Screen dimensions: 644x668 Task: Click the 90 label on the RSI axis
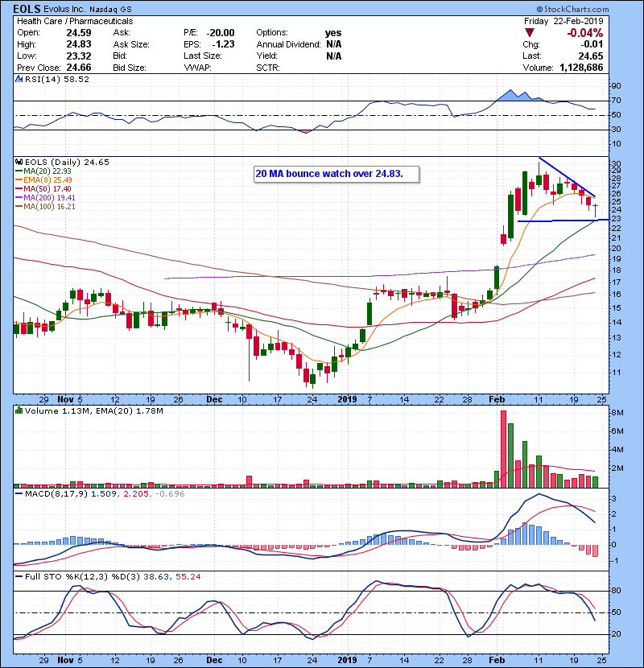(x=617, y=86)
